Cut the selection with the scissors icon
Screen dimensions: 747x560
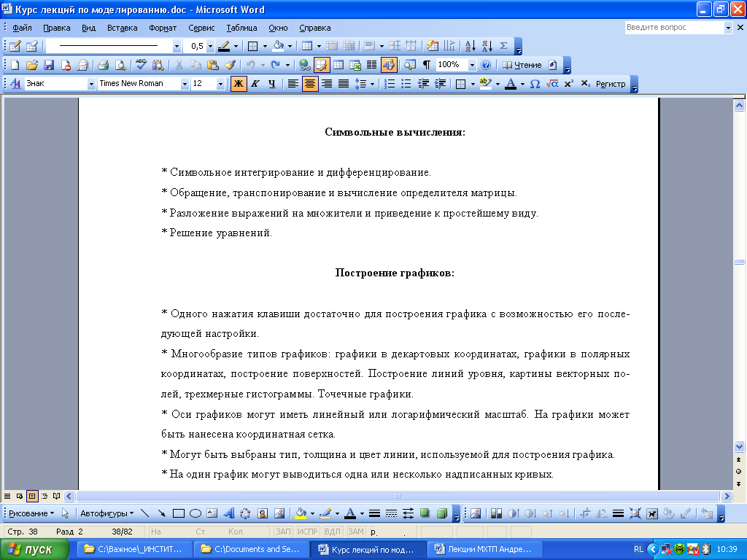pyautogui.click(x=179, y=65)
